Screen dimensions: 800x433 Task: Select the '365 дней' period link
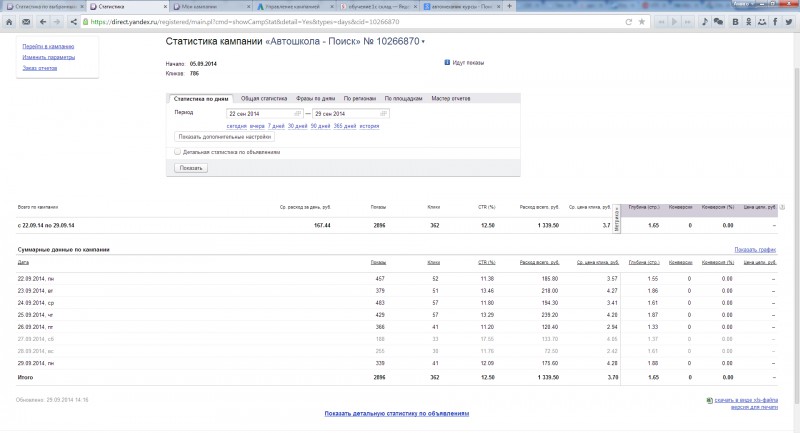point(345,126)
